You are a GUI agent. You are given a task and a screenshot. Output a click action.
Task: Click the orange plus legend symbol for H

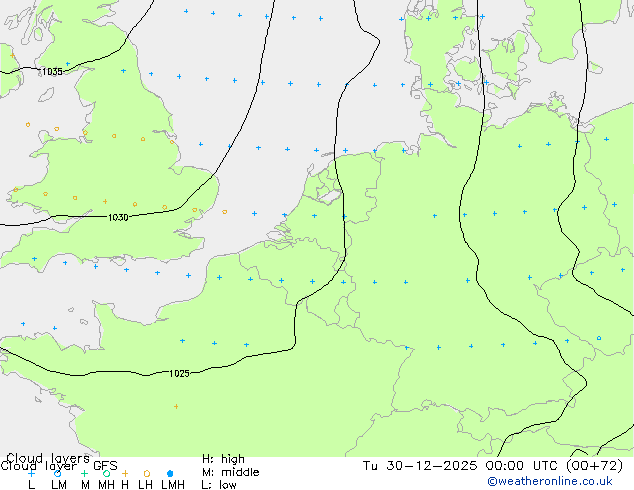point(125,473)
